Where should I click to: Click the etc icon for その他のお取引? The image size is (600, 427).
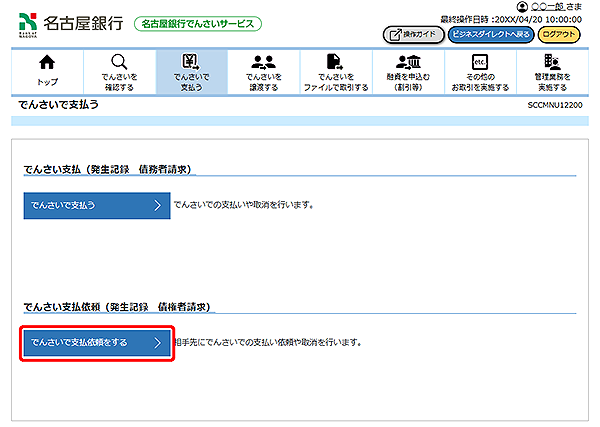click(479, 62)
